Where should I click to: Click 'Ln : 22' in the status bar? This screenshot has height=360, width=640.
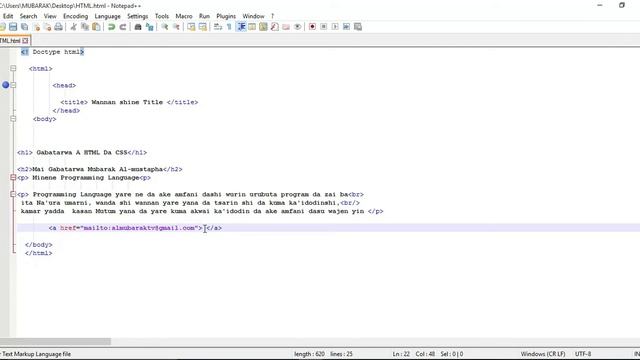(401, 354)
